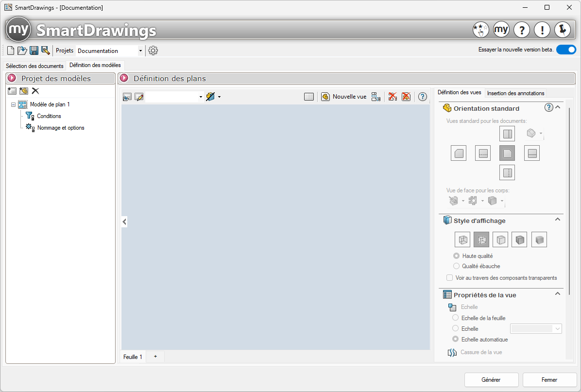Select the shaded display style icon
Image resolution: width=581 pixels, height=392 pixels.
[539, 239]
